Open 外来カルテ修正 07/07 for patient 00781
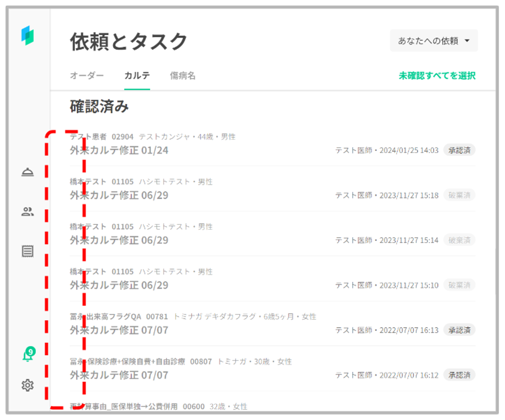This screenshot has width=505, height=420. (x=119, y=330)
